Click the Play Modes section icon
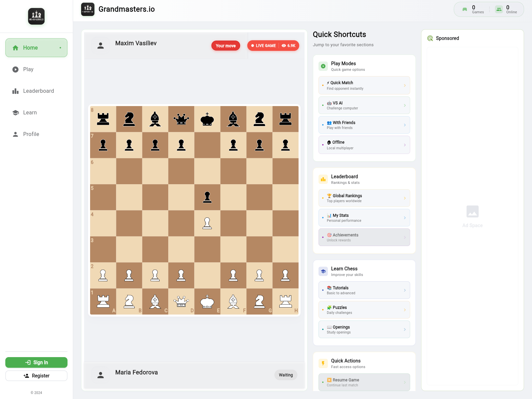Viewport: 532px width, 399px height. click(x=323, y=66)
